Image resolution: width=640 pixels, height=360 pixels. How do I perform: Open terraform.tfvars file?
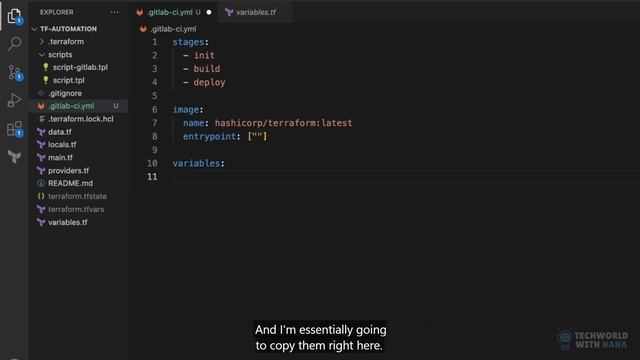point(76,209)
